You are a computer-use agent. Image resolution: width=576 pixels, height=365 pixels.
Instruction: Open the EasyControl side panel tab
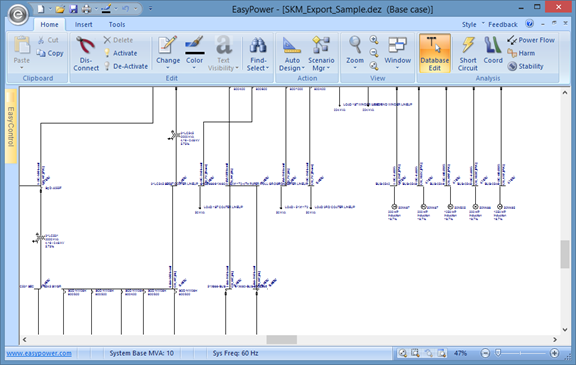(11, 126)
